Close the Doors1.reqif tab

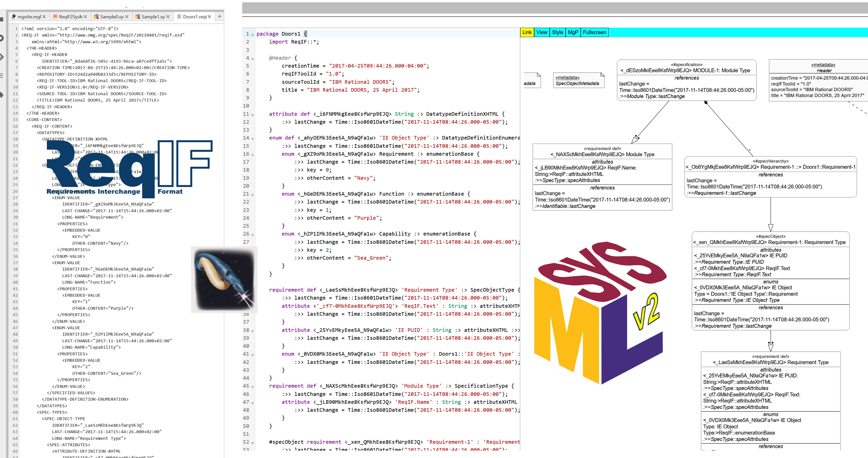pos(210,16)
